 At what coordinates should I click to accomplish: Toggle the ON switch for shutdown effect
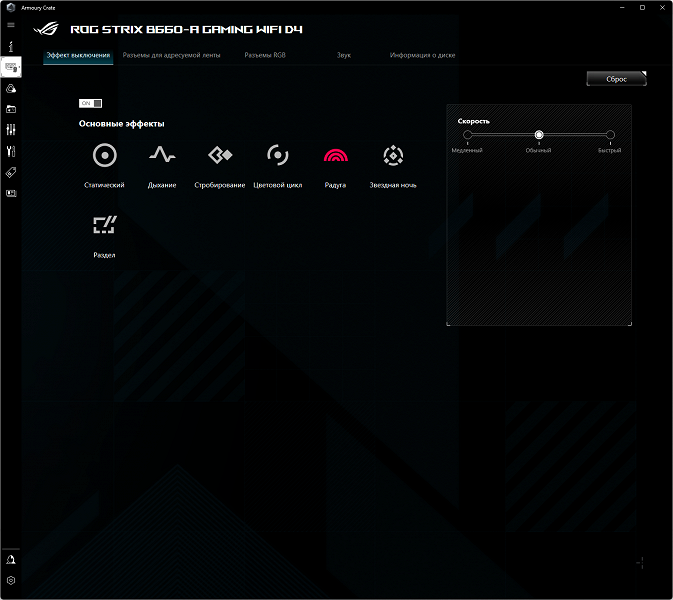pyautogui.click(x=90, y=103)
